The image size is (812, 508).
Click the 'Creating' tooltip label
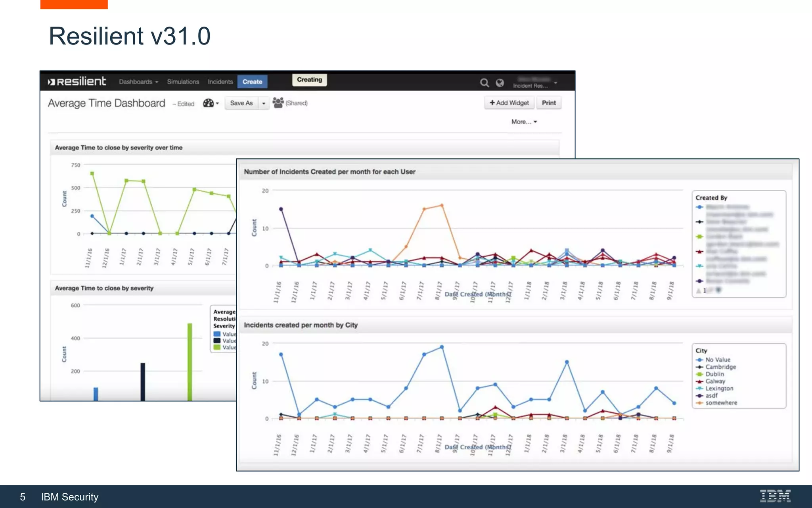[309, 80]
